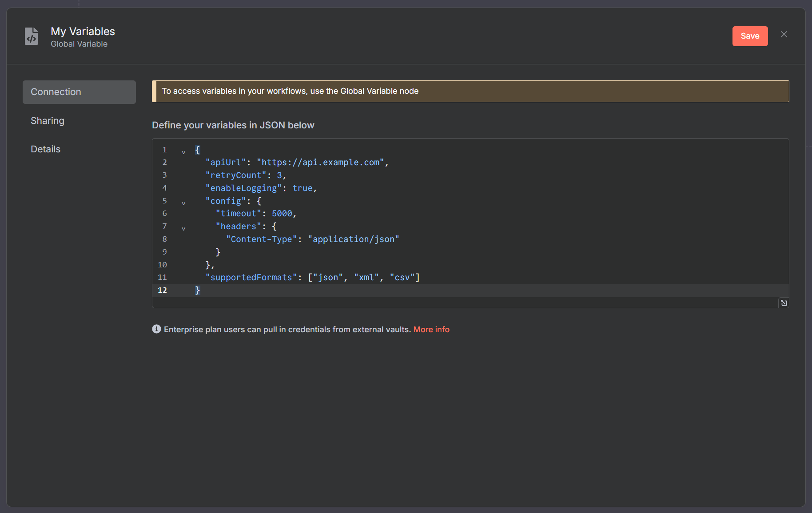Collapse the root object on line 1
This screenshot has width=812, height=513.
183,152
